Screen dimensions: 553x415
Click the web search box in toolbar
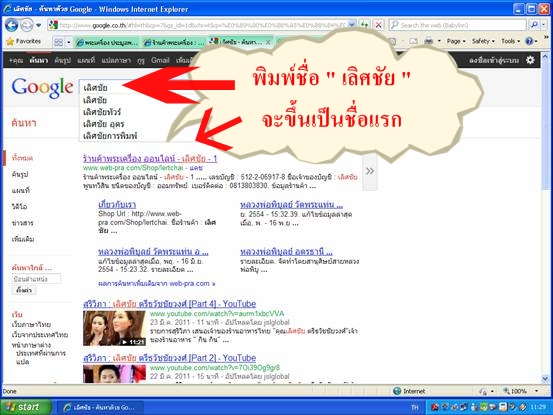click(x=457, y=25)
